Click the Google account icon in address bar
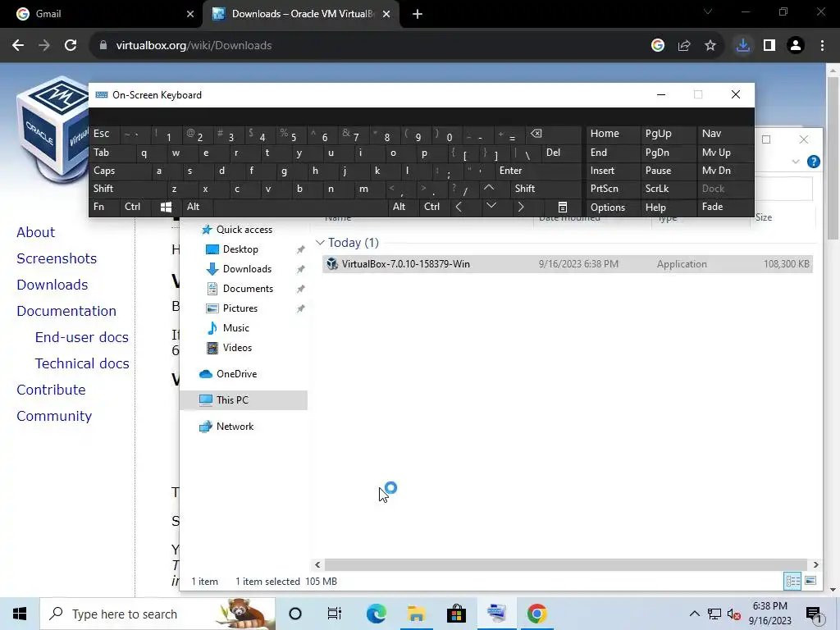Screen dimensions: 840x630 coord(658,46)
